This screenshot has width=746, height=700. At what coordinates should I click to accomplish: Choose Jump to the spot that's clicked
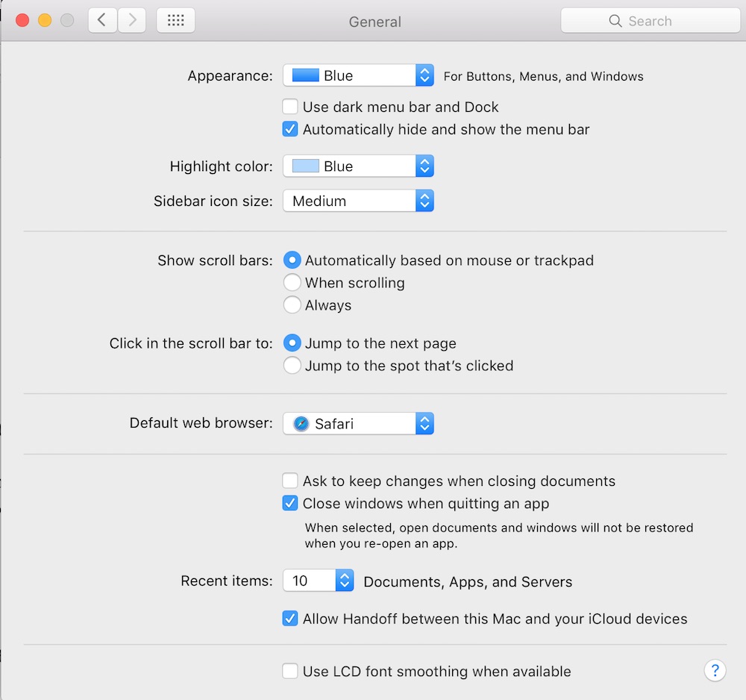point(292,366)
